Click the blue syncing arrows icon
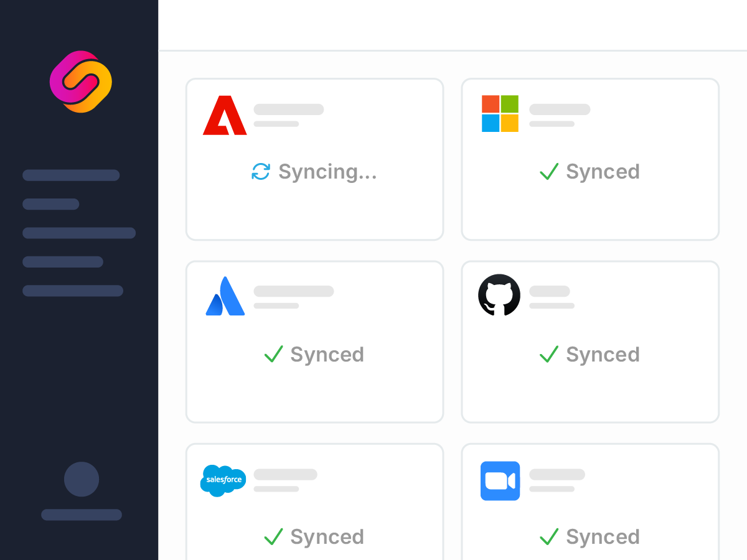This screenshot has height=560, width=747. (261, 172)
